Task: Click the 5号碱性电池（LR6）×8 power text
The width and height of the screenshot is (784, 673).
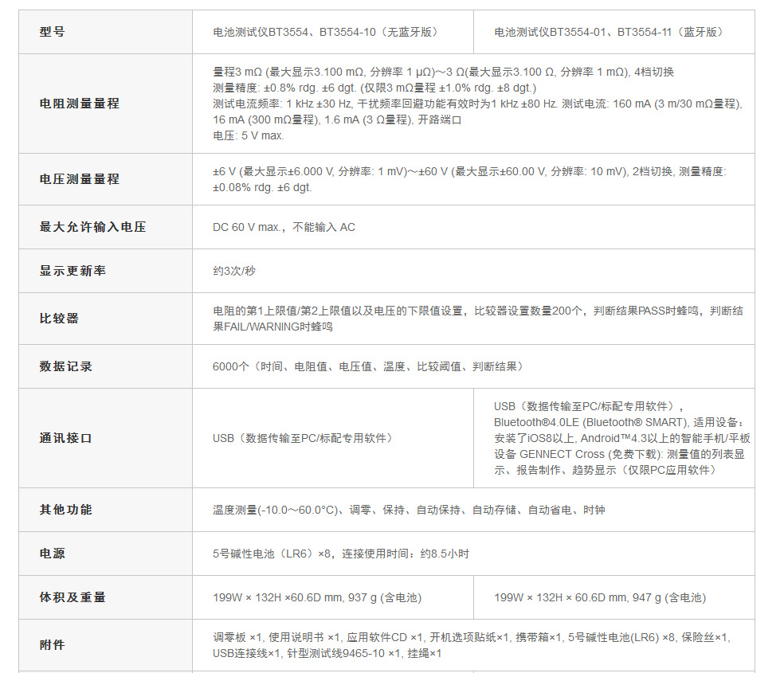Action: 341,554
